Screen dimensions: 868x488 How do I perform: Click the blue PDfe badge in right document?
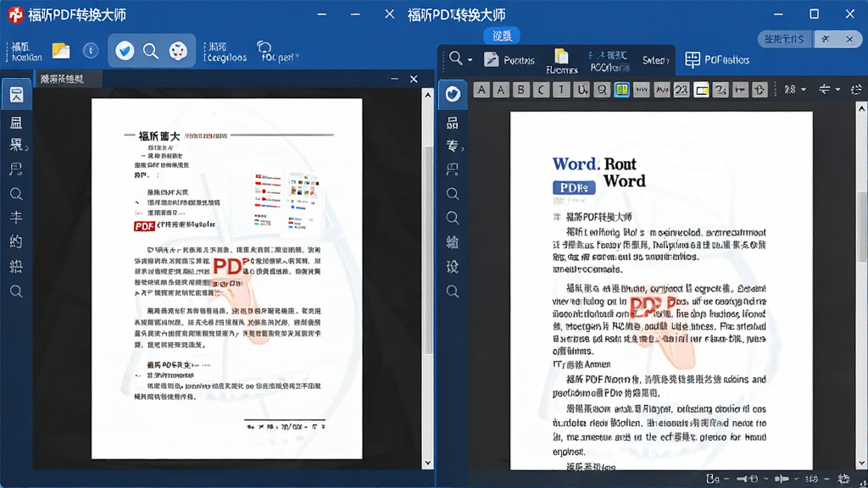tap(574, 188)
